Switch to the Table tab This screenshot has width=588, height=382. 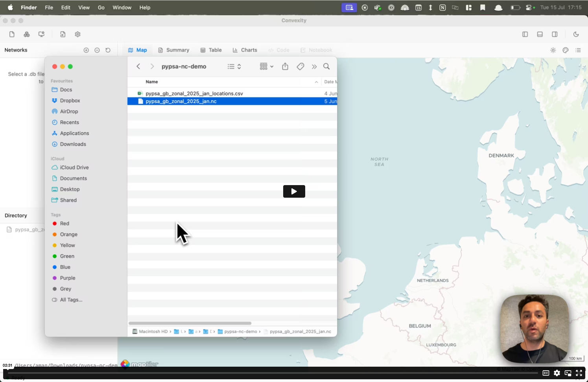pyautogui.click(x=211, y=50)
